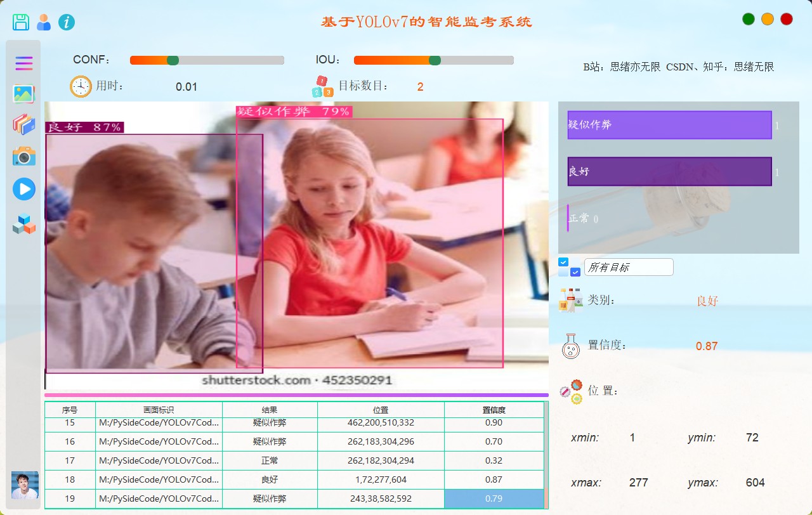
Task: Click the save disk icon
Action: pos(21,22)
